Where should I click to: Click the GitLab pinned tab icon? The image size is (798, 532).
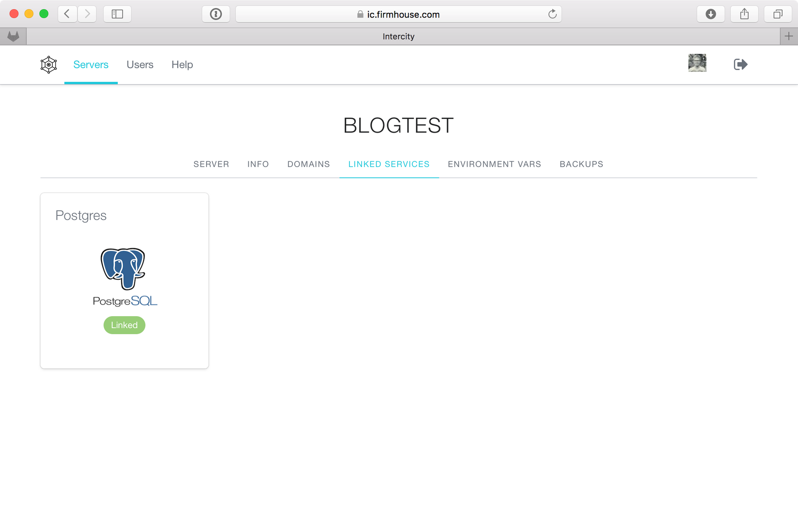coord(13,36)
